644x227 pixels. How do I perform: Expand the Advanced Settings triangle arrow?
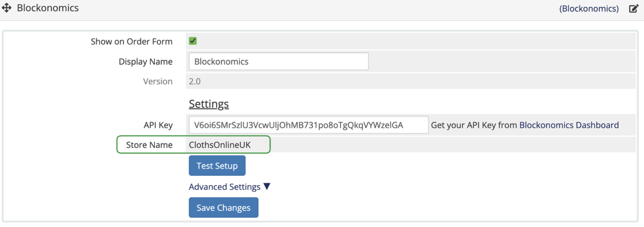(x=267, y=187)
